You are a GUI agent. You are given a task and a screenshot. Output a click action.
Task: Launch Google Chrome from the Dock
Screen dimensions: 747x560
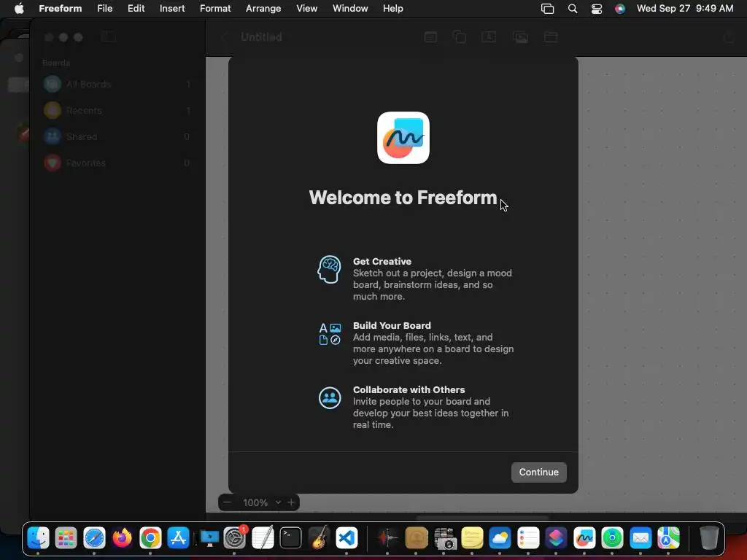[150, 538]
